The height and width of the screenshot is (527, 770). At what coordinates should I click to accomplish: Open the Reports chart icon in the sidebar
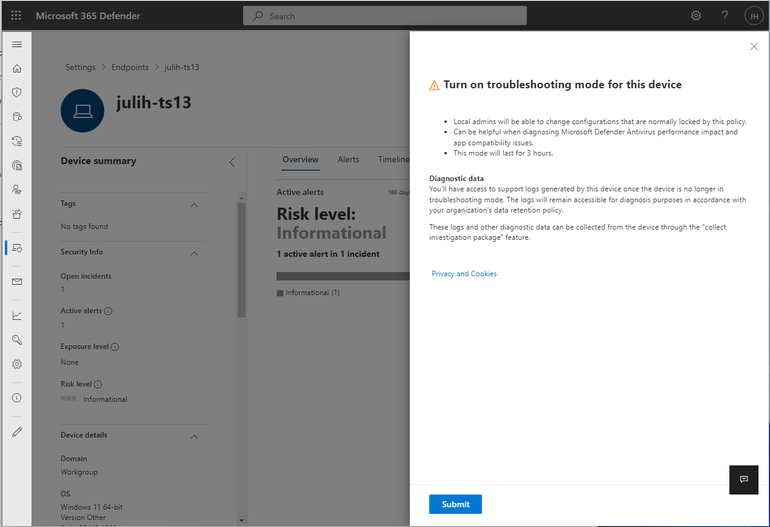pos(17,315)
